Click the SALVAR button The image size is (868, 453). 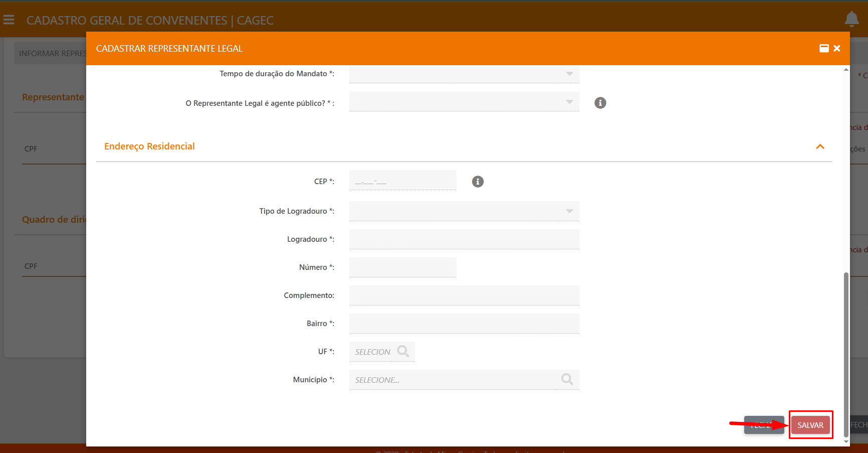click(810, 425)
